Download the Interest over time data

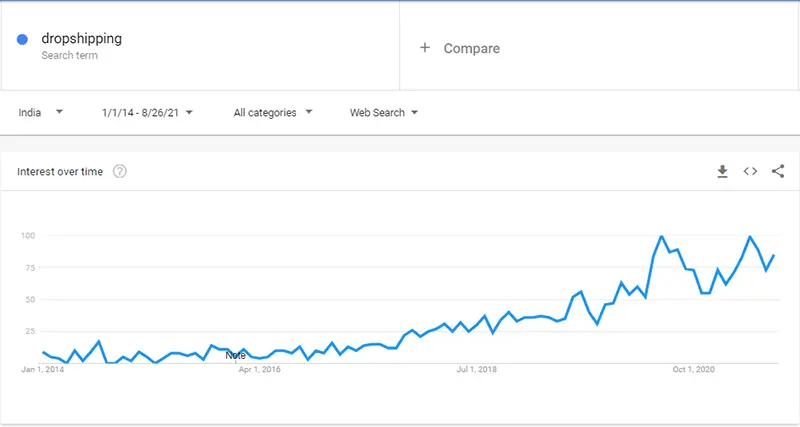tap(722, 171)
